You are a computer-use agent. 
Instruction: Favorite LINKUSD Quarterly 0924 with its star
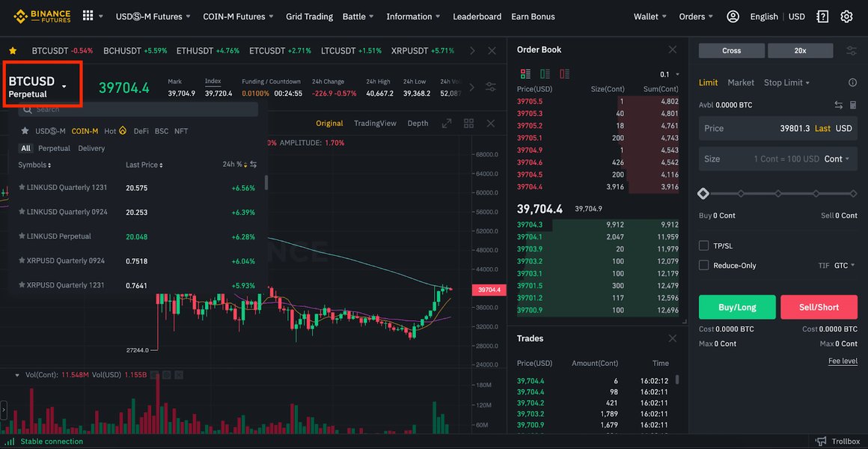coord(22,212)
